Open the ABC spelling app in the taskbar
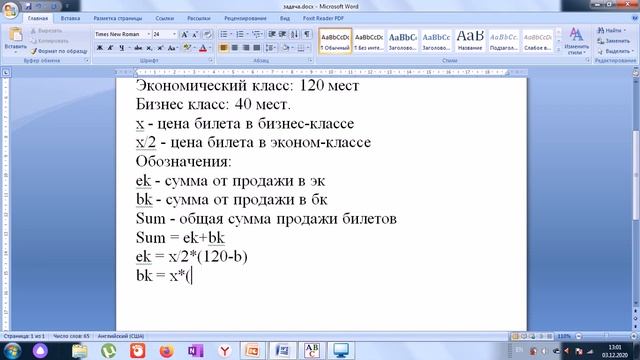This screenshot has width=640, height=360. (312, 351)
